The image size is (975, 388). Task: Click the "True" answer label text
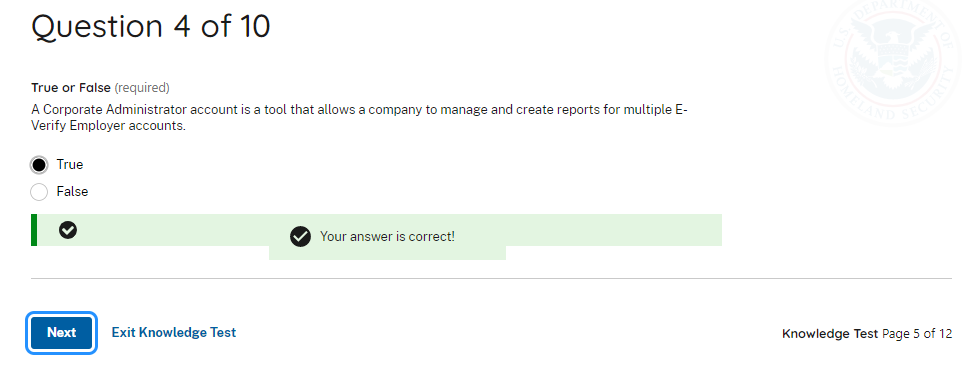click(70, 165)
